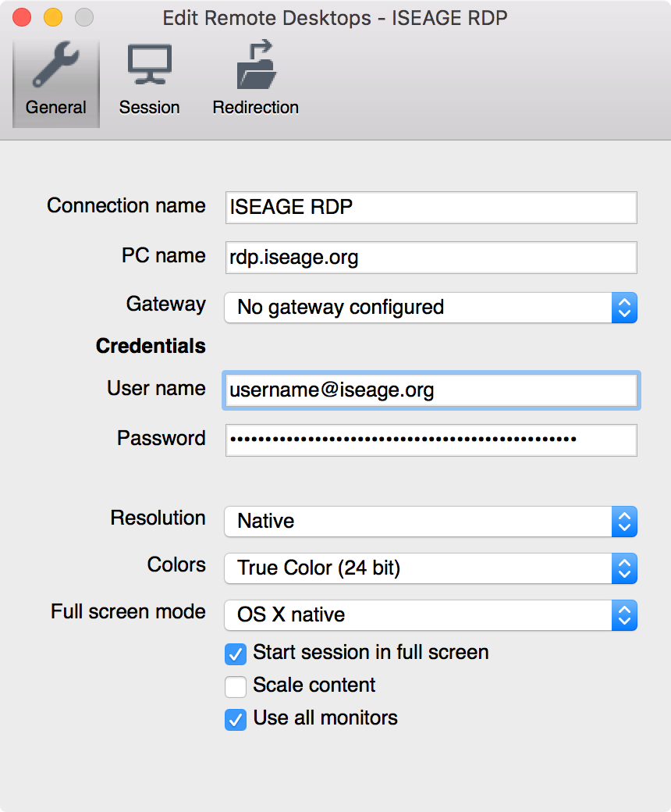This screenshot has height=812, width=671.
Task: Minimize the dialog with the yellow button
Action: pos(51,16)
